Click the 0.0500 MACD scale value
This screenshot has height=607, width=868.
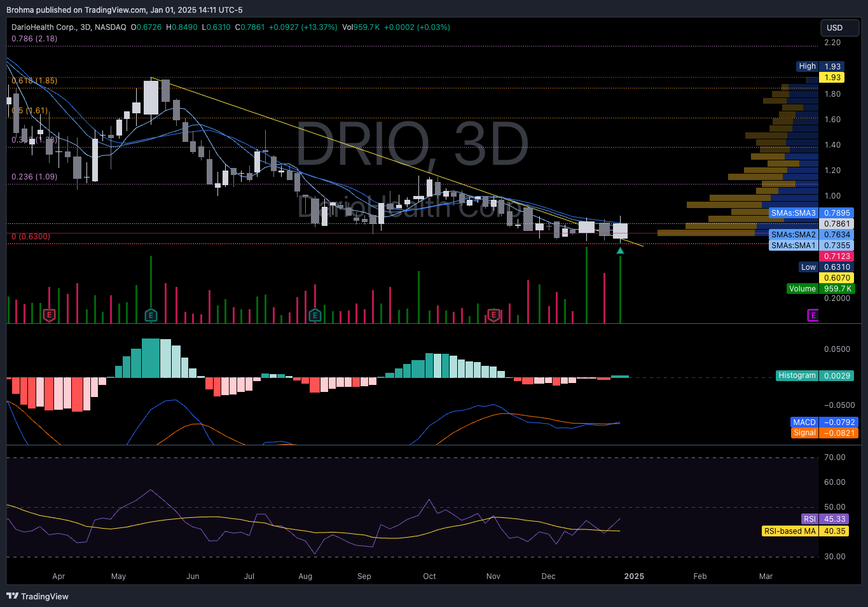pos(837,349)
